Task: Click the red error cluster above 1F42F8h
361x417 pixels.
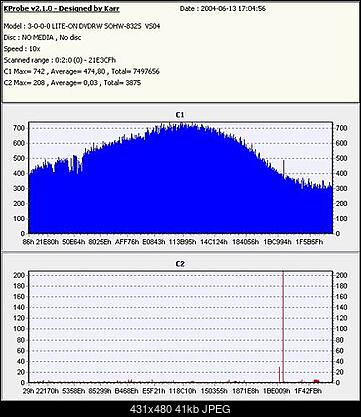Action: (x=316, y=381)
